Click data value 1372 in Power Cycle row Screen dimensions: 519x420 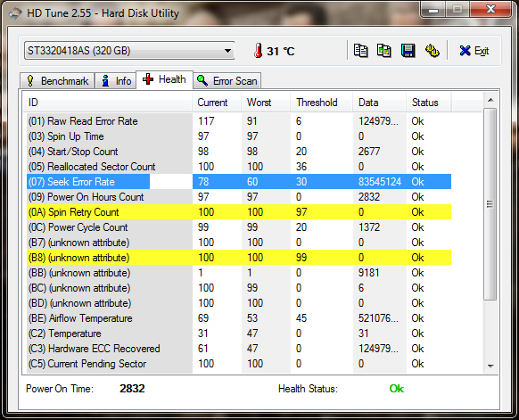369,227
